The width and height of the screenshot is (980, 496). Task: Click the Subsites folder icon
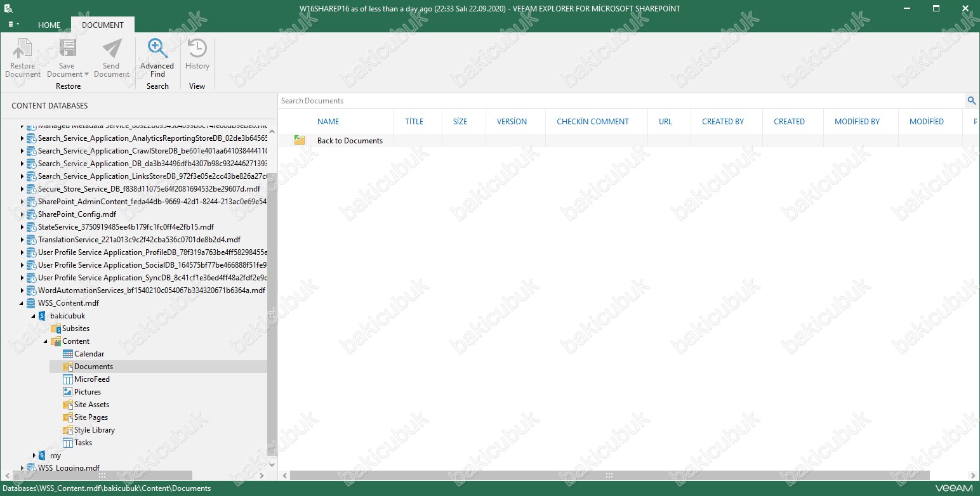[56, 329]
